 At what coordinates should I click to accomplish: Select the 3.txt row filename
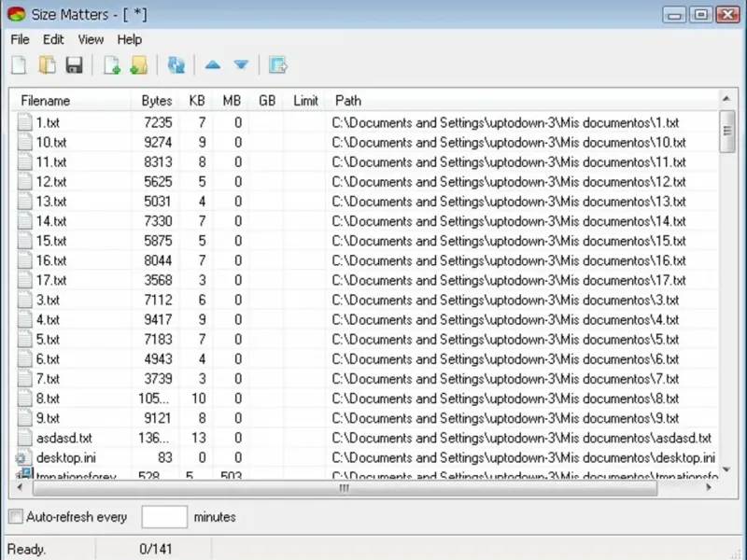(48, 300)
